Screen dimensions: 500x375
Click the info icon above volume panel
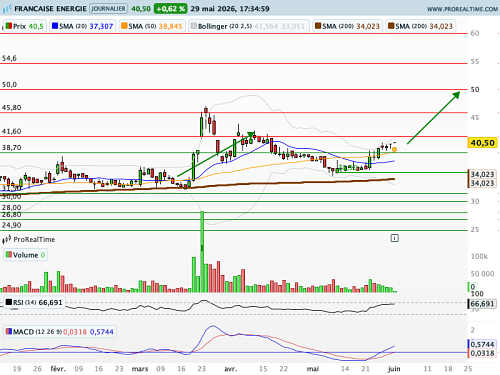coord(395,238)
